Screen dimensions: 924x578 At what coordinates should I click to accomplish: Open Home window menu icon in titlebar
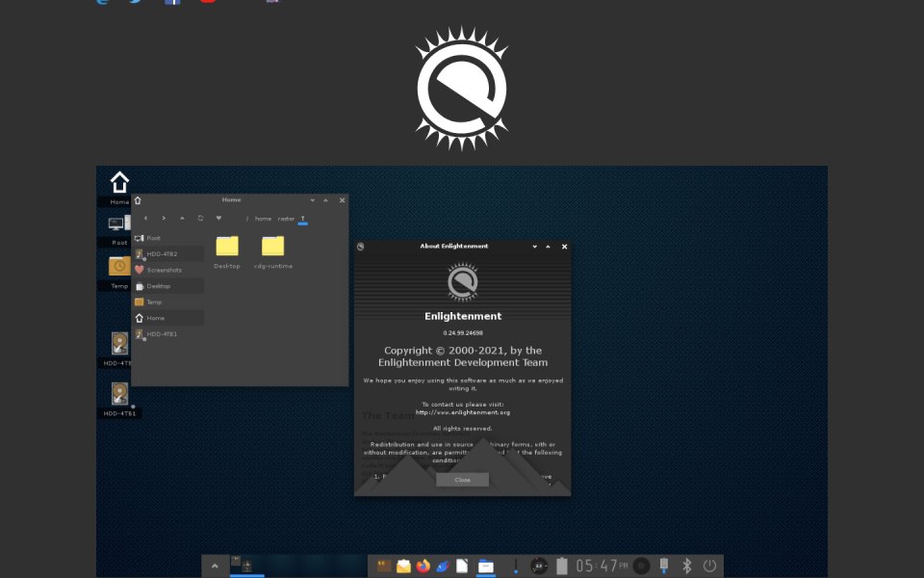coord(138,200)
